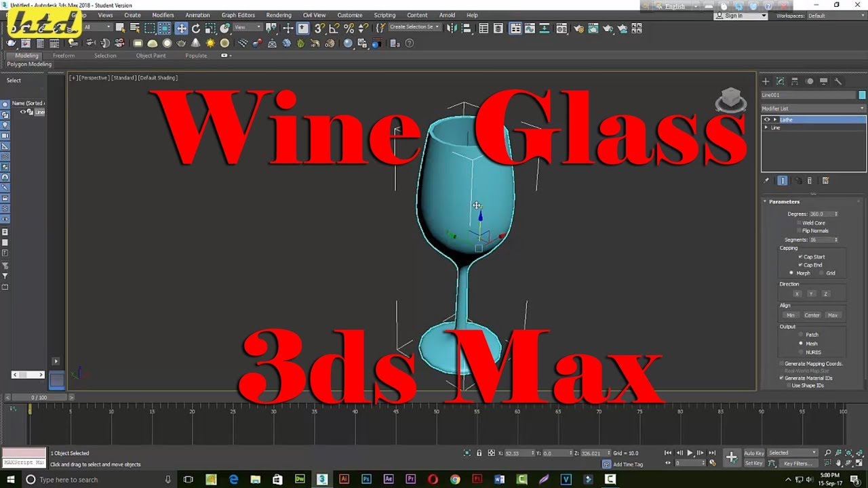The height and width of the screenshot is (488, 868).
Task: Open Curve Editor icon
Action: click(531, 28)
